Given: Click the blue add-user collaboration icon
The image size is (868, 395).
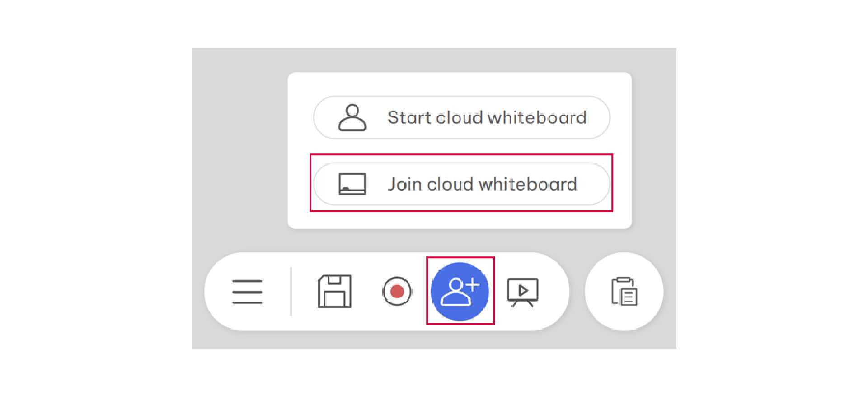Looking at the screenshot, I should click(x=460, y=292).
